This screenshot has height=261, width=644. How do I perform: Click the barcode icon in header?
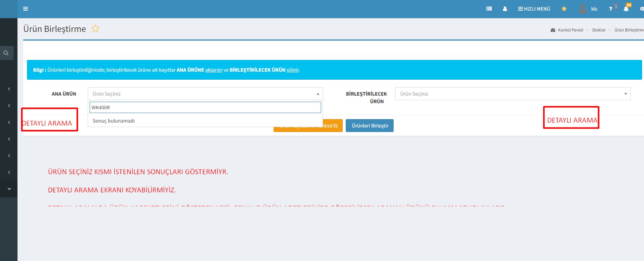pos(489,9)
